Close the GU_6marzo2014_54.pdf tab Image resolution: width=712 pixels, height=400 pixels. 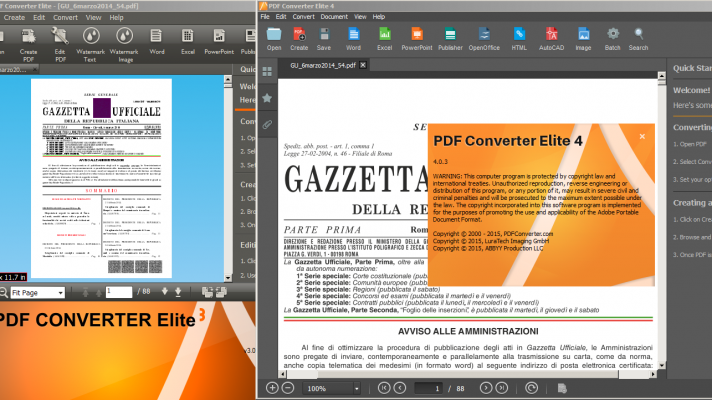coord(363,65)
